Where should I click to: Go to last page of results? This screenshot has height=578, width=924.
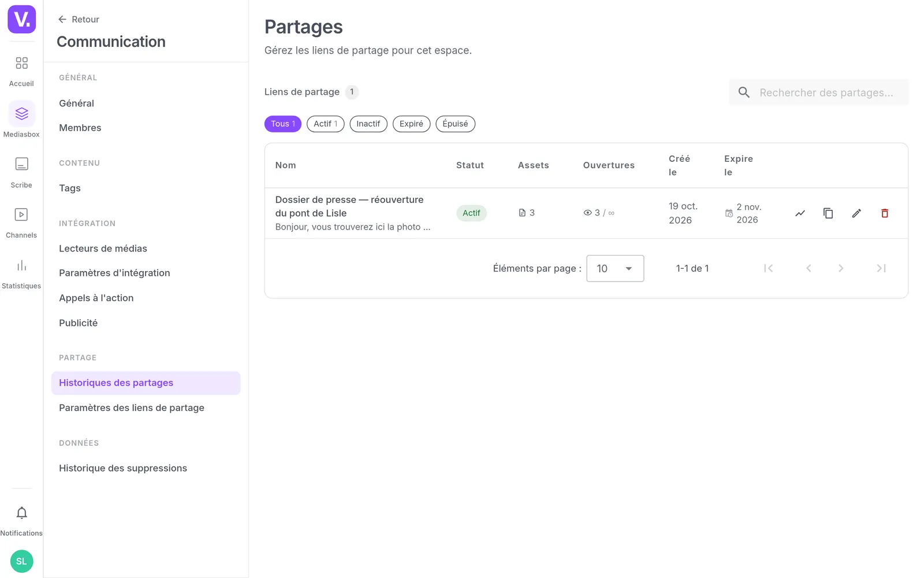click(x=881, y=268)
